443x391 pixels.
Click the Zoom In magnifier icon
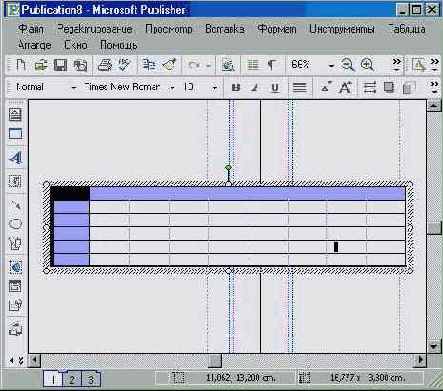click(x=367, y=65)
